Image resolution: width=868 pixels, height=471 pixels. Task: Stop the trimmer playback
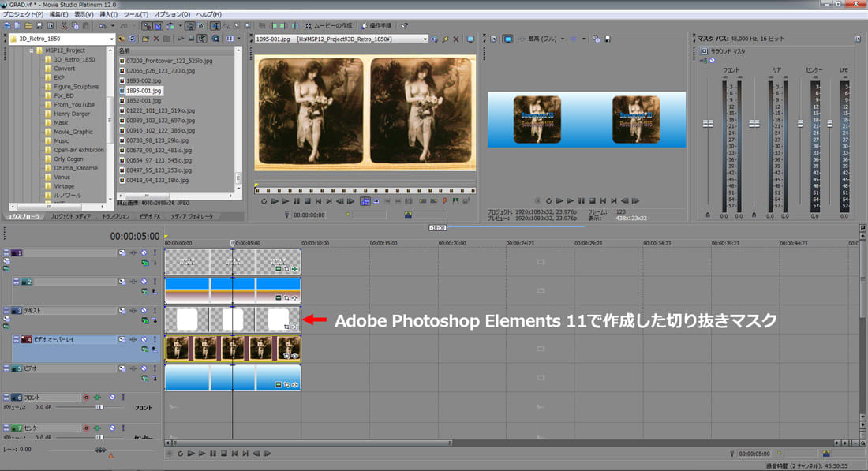(308, 201)
